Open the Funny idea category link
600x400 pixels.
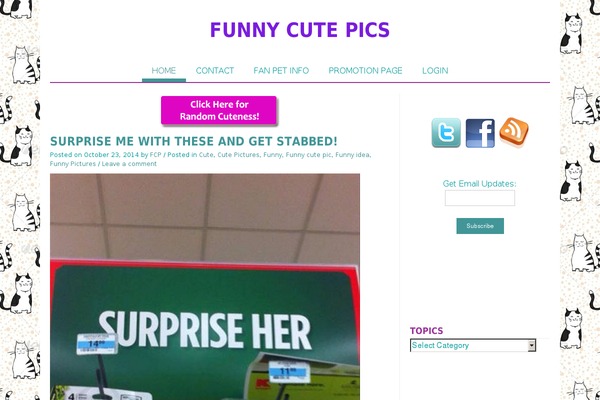[x=352, y=155]
